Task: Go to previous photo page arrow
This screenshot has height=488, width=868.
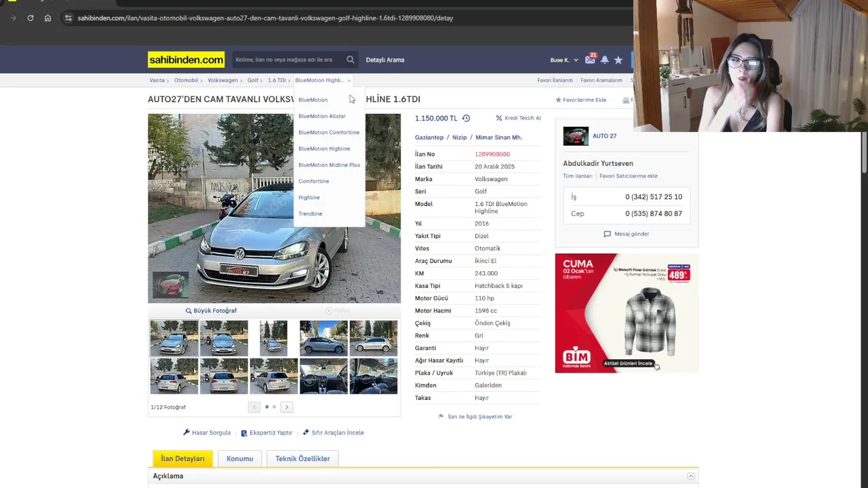Action: coord(254,407)
